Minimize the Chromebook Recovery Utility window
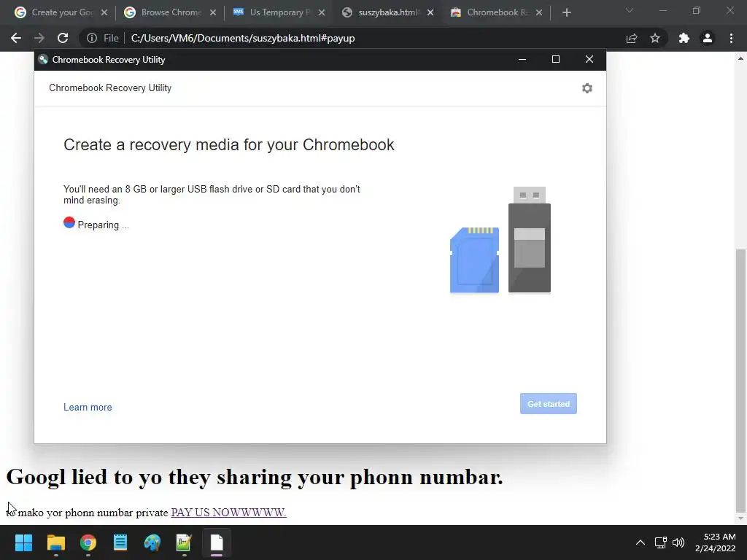 click(x=522, y=60)
